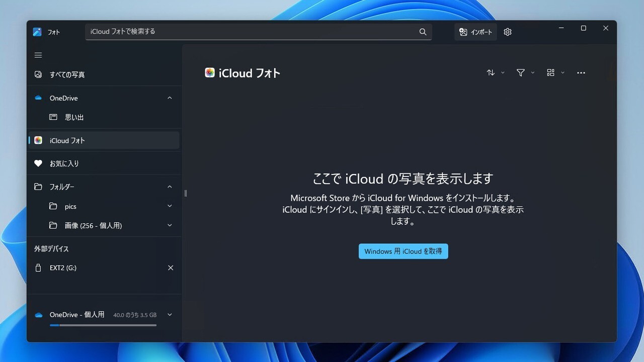Expand the OneDrive - 個人用 storage details
Image resolution: width=644 pixels, height=362 pixels.
(x=170, y=314)
